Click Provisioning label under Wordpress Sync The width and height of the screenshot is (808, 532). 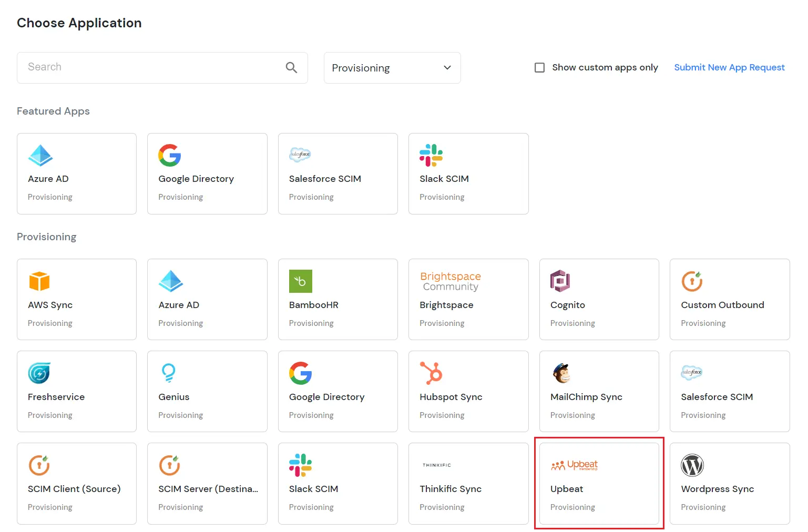pyautogui.click(x=703, y=507)
